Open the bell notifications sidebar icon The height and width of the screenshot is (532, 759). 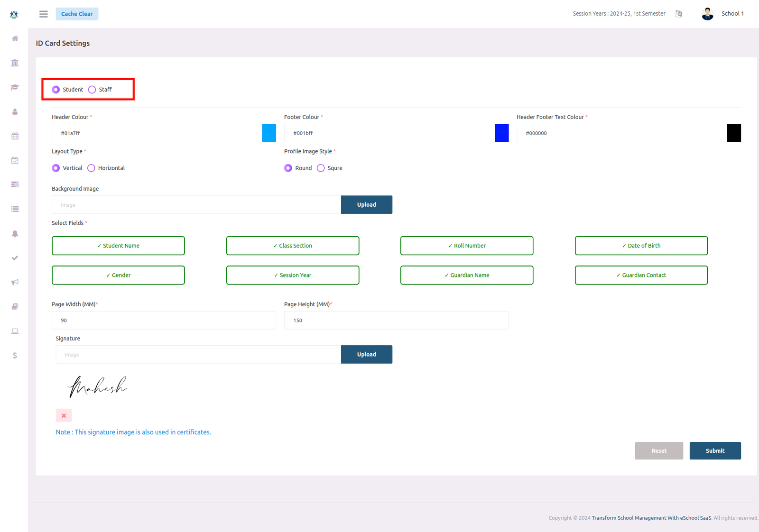click(15, 234)
